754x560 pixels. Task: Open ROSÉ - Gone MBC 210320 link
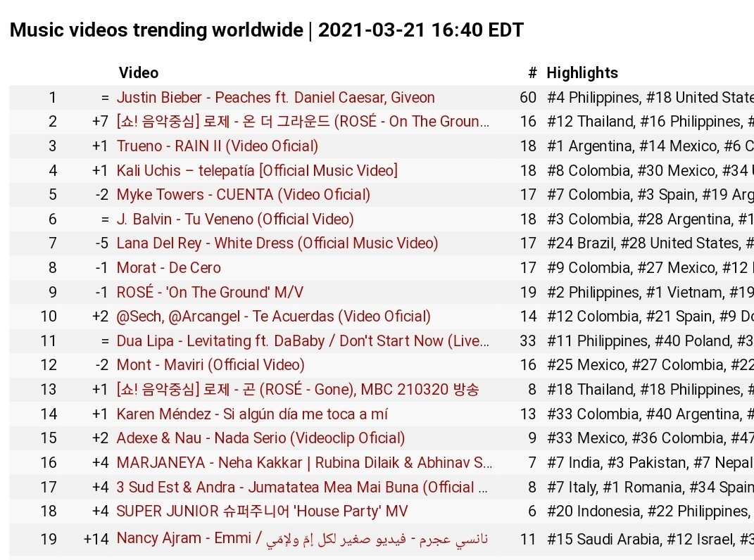click(x=298, y=389)
